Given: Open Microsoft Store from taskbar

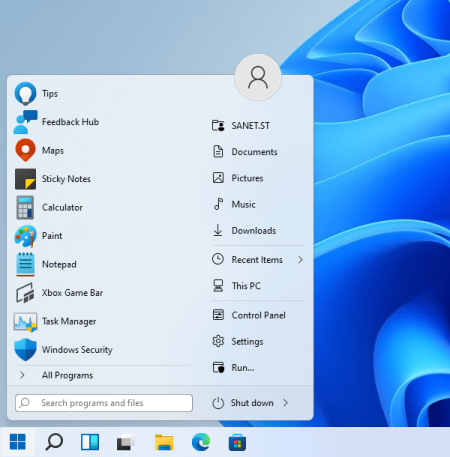Looking at the screenshot, I should click(x=237, y=442).
